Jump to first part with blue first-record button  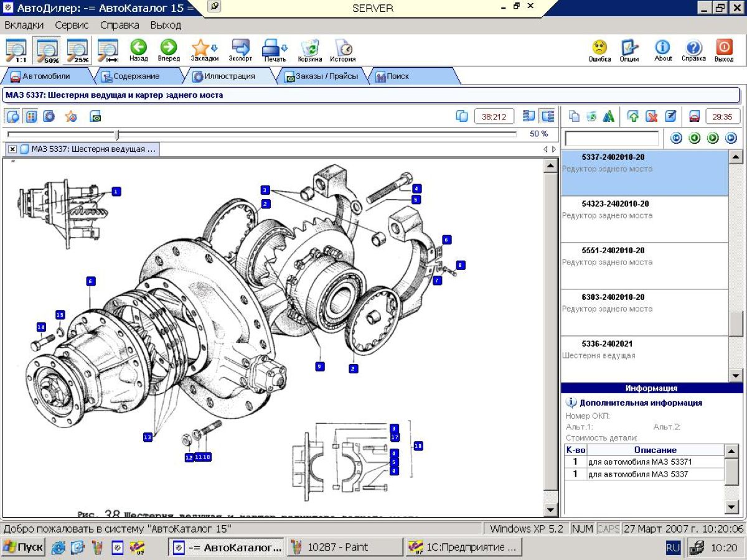(x=676, y=138)
